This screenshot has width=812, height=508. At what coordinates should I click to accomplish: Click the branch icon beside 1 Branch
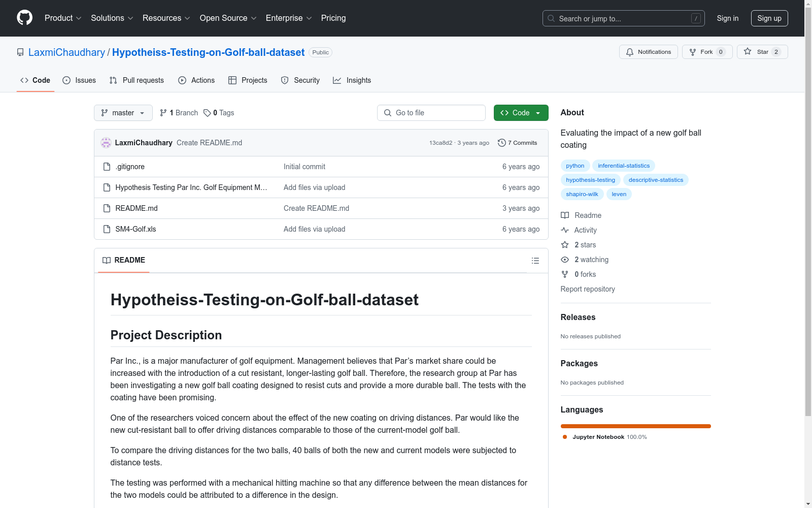pos(163,113)
